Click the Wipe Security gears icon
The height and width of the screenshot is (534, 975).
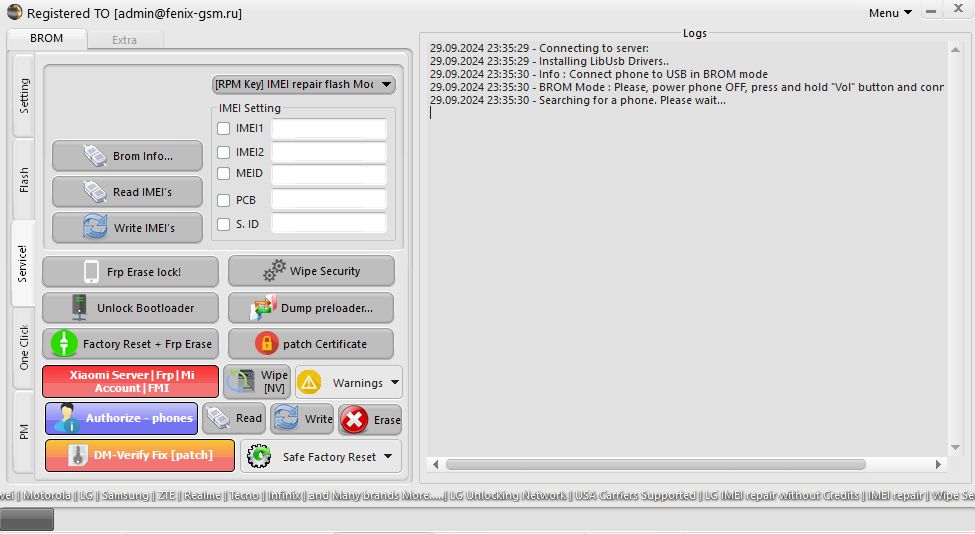click(274, 271)
